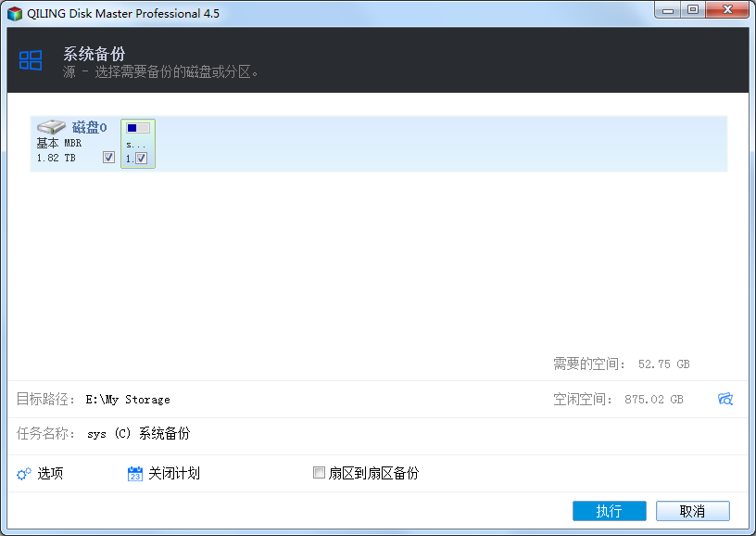The width and height of the screenshot is (756, 536).
Task: Click the 关闭计划 calendar icon
Action: tap(135, 474)
